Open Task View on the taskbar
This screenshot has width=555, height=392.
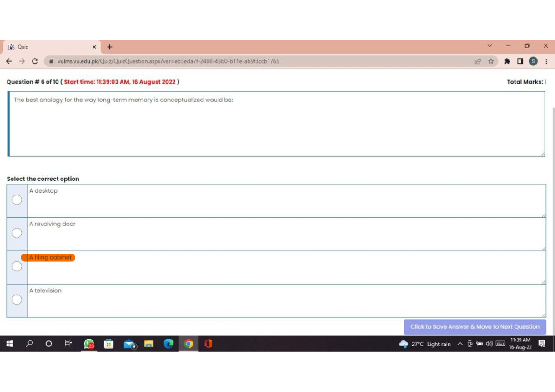pos(68,343)
